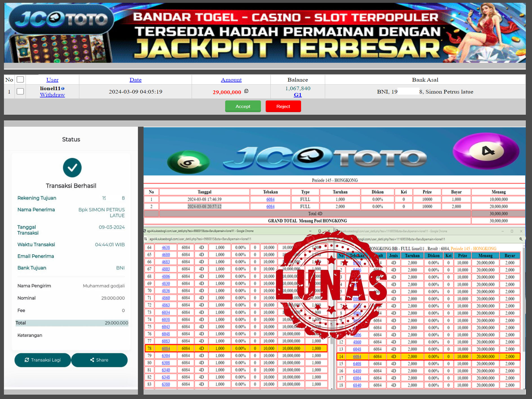
Task: Open the 6480 link in row 16
Action: (357, 371)
